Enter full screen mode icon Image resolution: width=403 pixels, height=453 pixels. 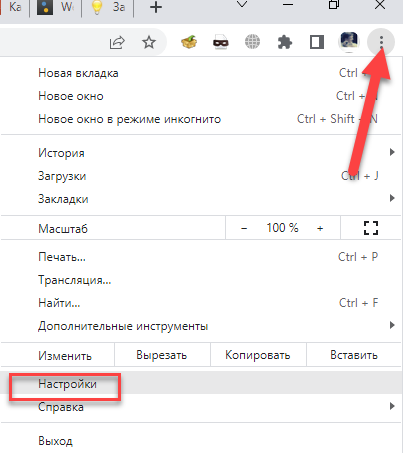[x=371, y=228]
